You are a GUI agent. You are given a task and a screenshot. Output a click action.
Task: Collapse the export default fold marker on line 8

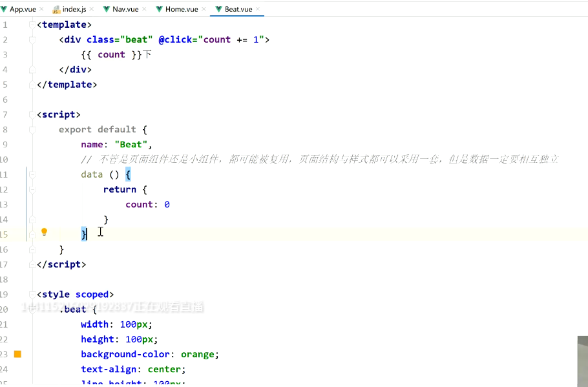(32, 130)
